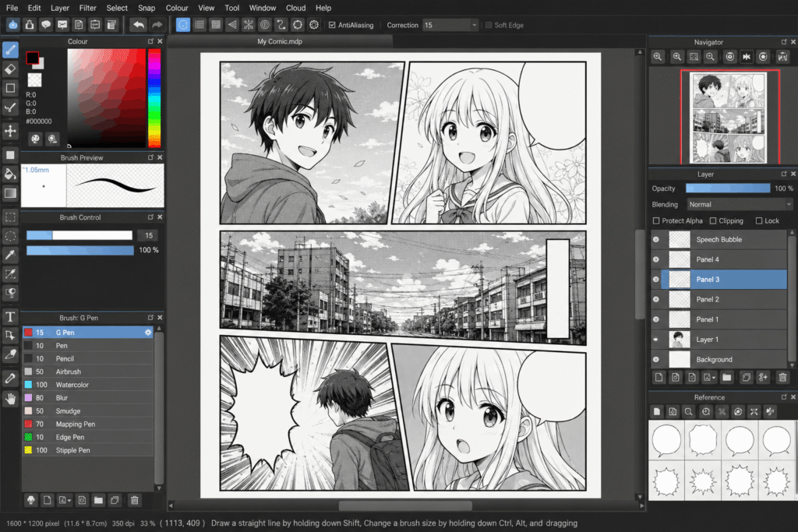The image size is (798, 532).
Task: Select the Brush tool in left toolbar
Action: (x=10, y=50)
